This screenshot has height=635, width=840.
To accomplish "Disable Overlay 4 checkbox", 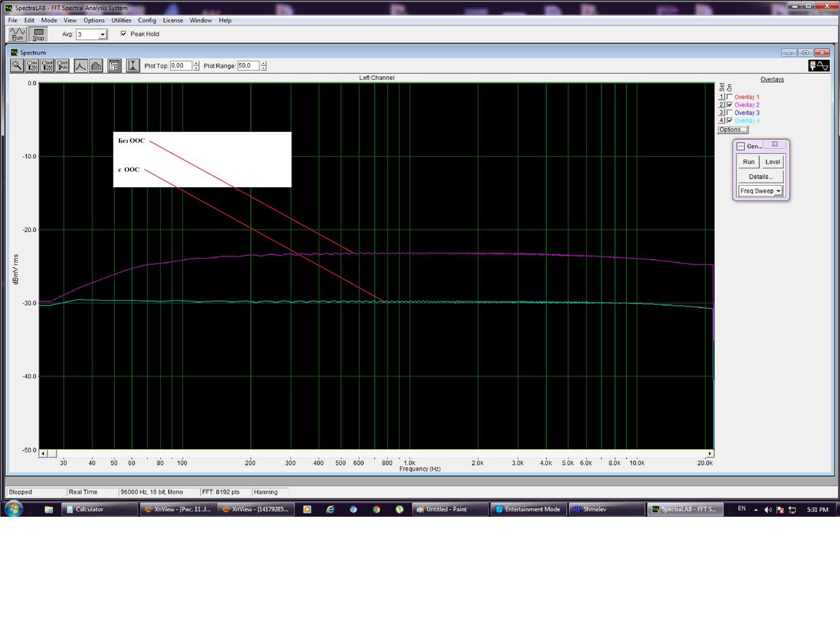I will coord(730,120).
